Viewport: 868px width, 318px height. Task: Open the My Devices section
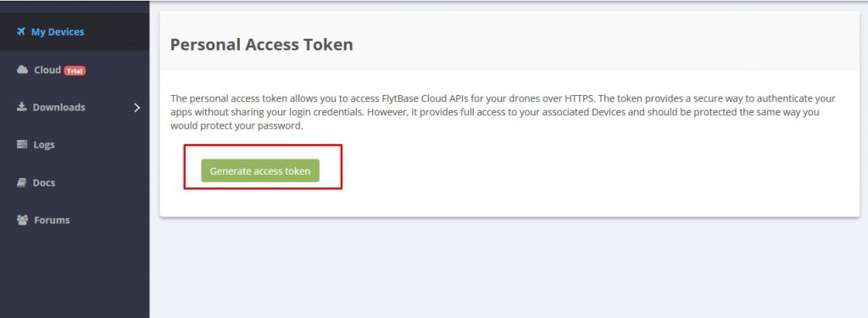(x=75, y=31)
